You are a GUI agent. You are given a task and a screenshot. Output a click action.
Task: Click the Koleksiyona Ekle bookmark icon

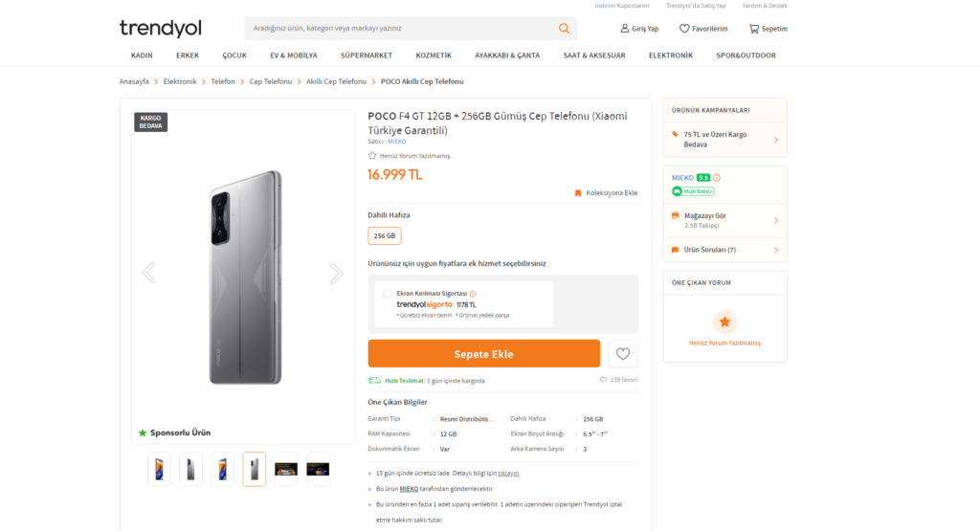tap(578, 193)
